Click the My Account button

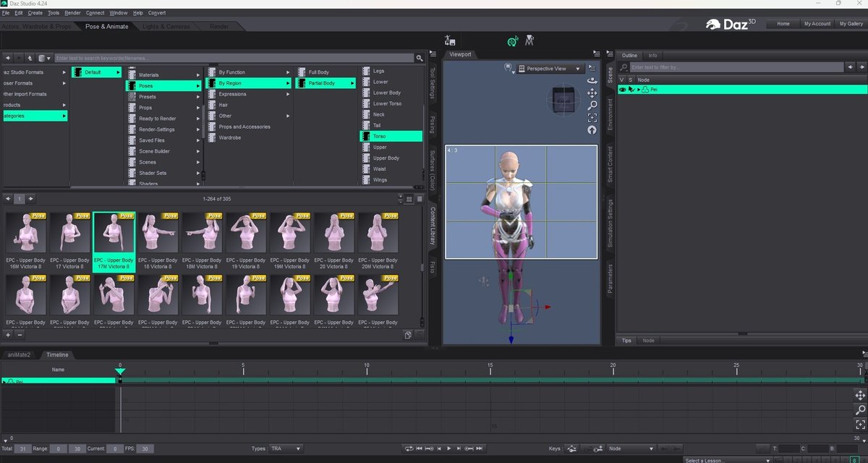(x=817, y=23)
